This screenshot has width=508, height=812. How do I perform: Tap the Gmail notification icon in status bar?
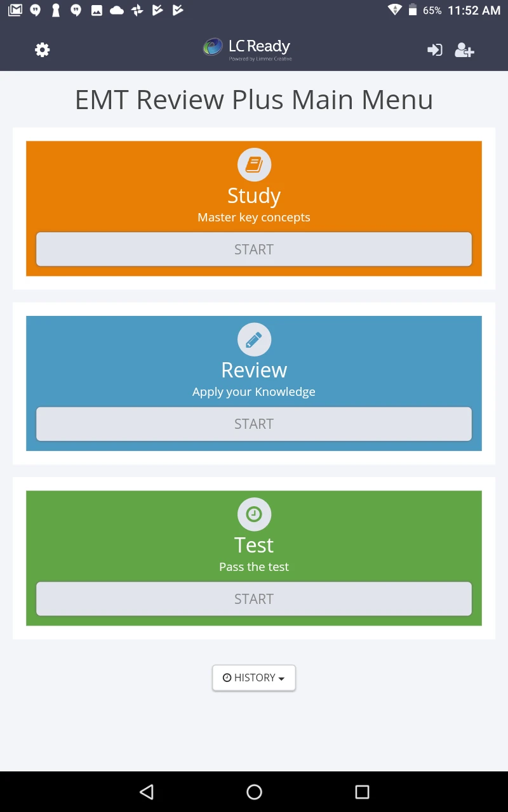[15, 10]
